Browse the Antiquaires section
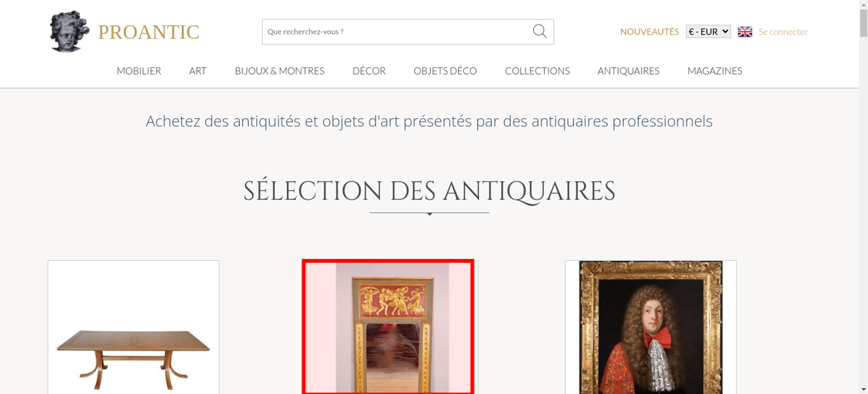This screenshot has height=394, width=868. click(628, 71)
